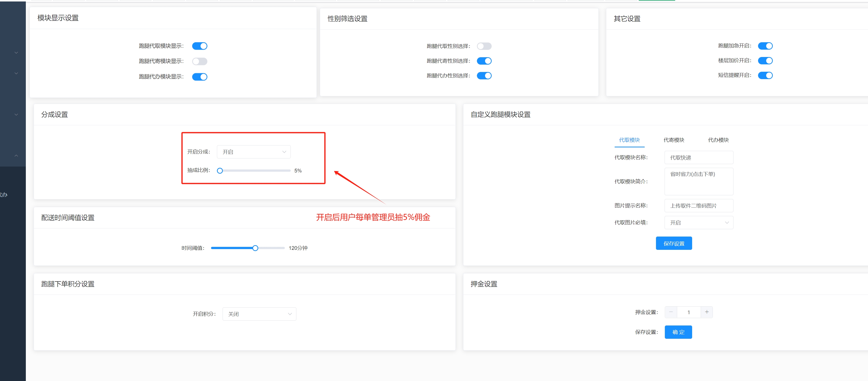Click the 性别筛选设置 heading
This screenshot has width=868, height=381.
pyautogui.click(x=347, y=19)
